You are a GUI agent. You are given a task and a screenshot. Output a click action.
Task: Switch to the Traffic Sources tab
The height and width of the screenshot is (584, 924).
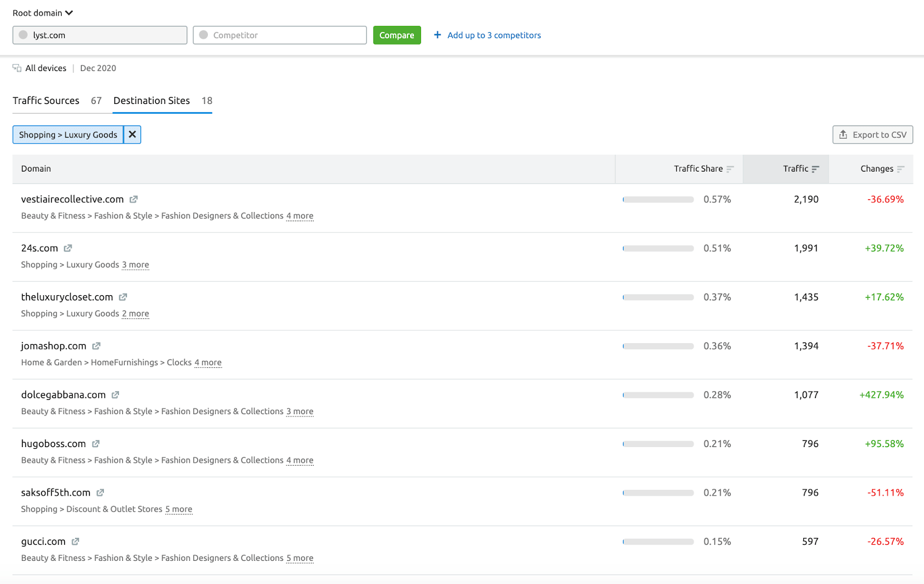[57, 101]
